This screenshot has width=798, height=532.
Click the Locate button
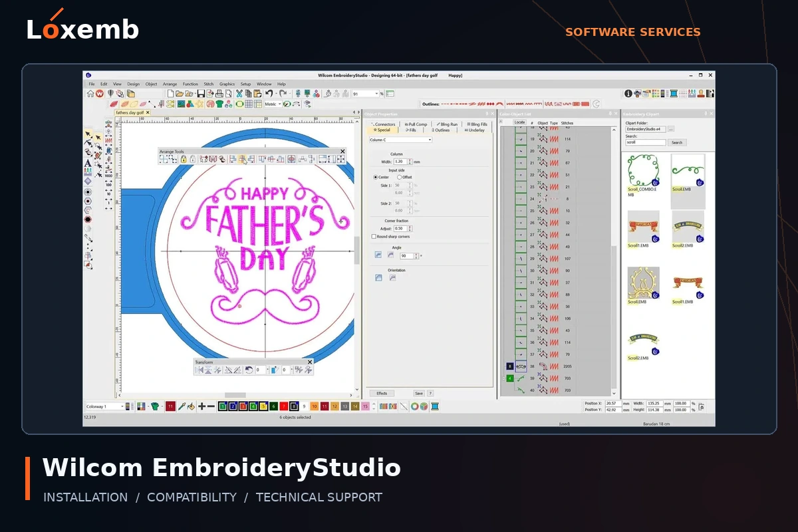pos(519,122)
